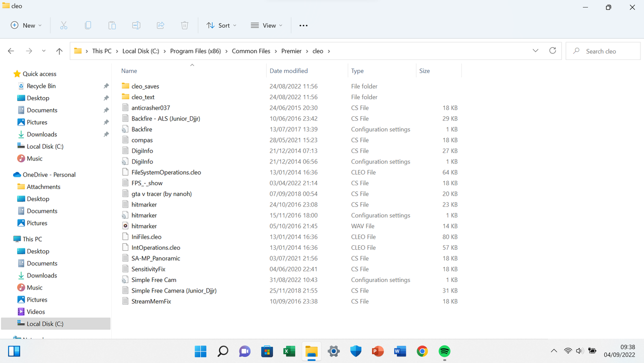Select the StreamMemFix file

click(151, 301)
